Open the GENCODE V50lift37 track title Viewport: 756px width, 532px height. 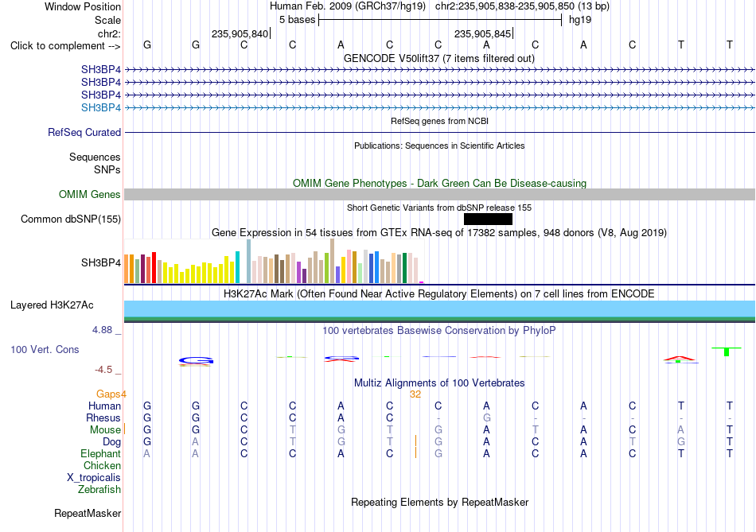439,58
